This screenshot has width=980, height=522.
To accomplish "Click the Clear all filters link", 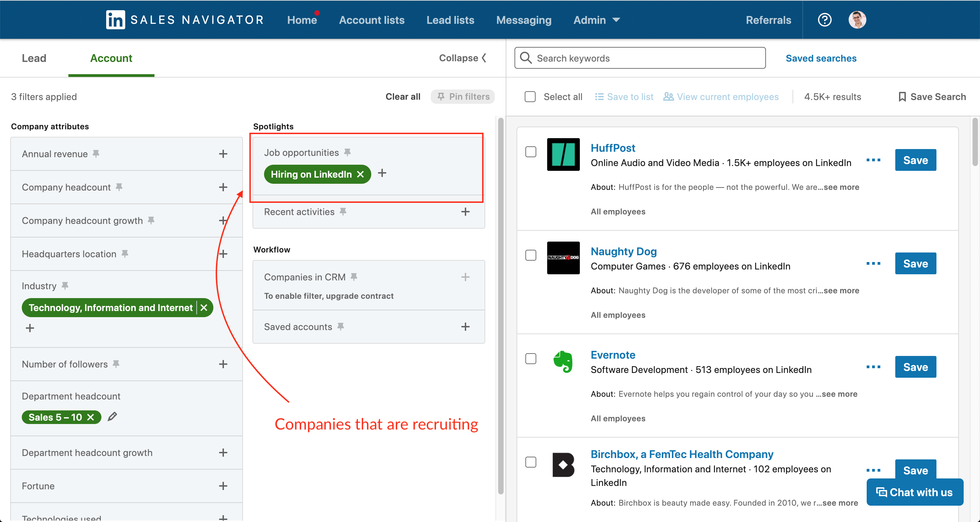I will [x=403, y=97].
